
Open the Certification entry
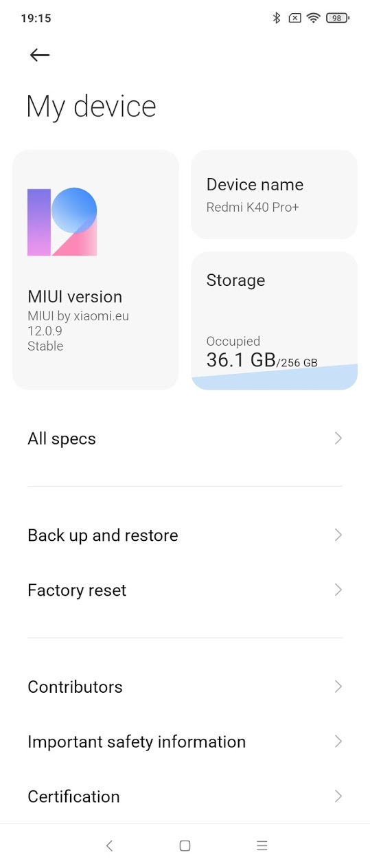(x=185, y=797)
